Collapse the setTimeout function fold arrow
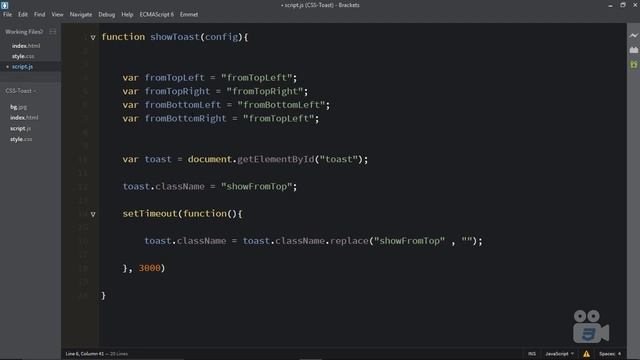The image size is (640, 360). (93, 214)
